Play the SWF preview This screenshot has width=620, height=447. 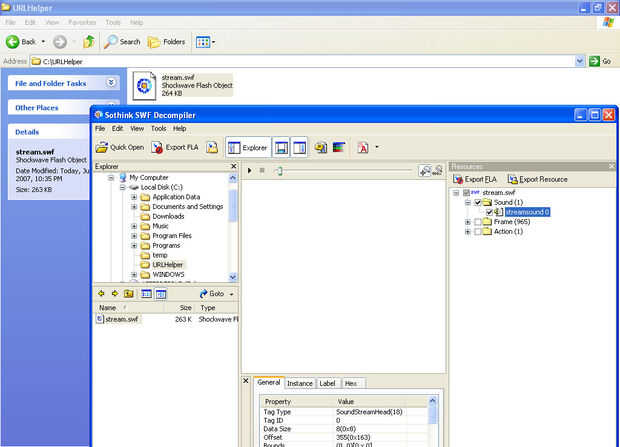coord(250,170)
